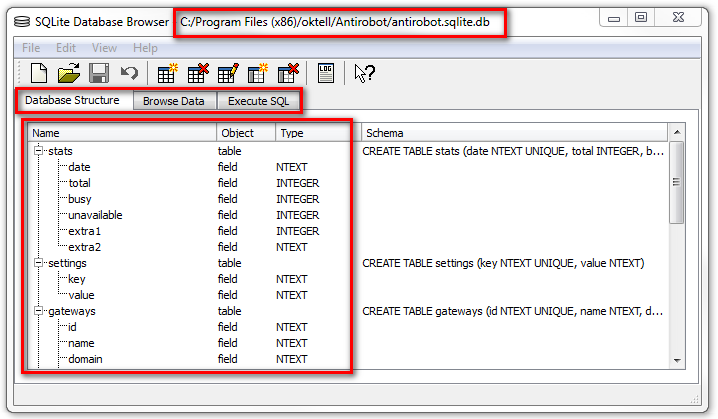Switch to the Execute SQL tab
This screenshot has width=718, height=419.
pyautogui.click(x=258, y=101)
